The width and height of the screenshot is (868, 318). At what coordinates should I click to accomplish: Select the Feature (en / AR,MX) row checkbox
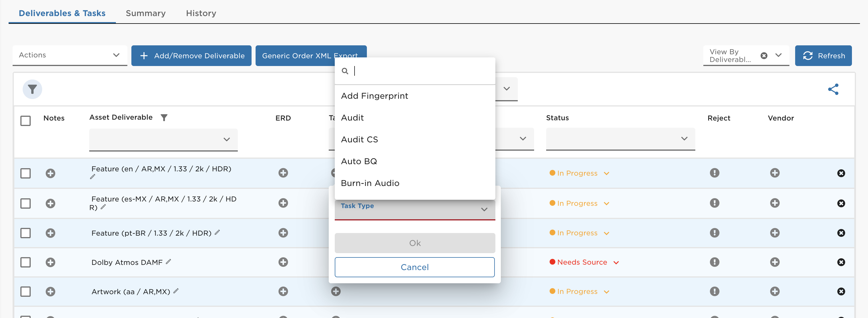tap(26, 173)
